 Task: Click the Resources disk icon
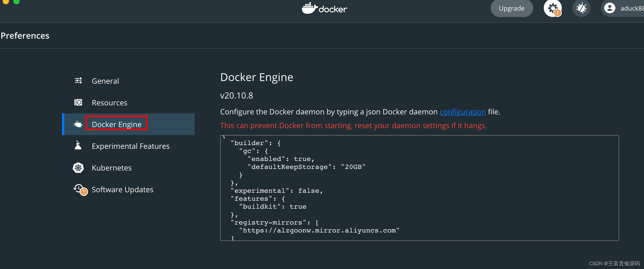coord(78,102)
